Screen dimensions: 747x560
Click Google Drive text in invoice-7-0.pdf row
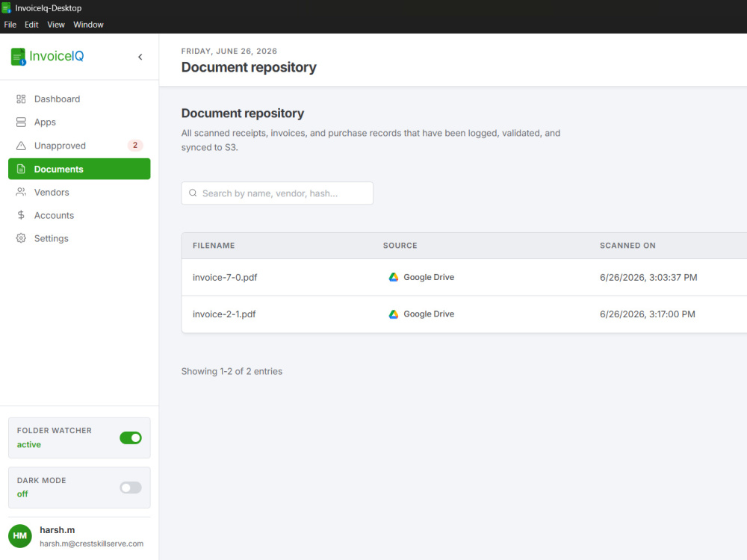(x=429, y=277)
